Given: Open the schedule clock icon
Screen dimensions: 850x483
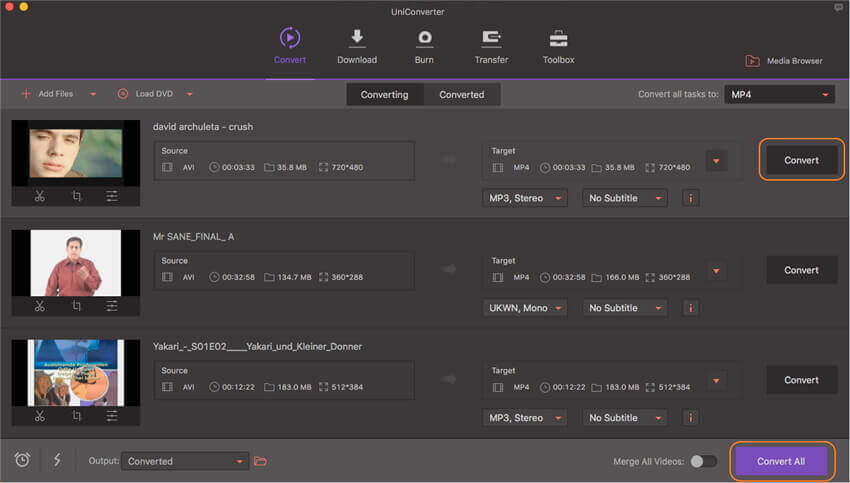Looking at the screenshot, I should 22,460.
